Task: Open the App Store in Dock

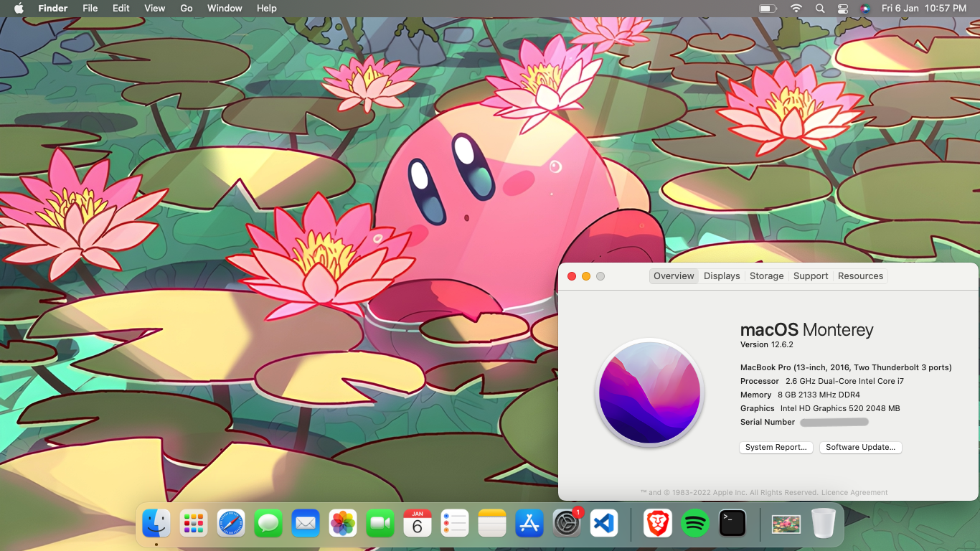Action: click(x=529, y=523)
